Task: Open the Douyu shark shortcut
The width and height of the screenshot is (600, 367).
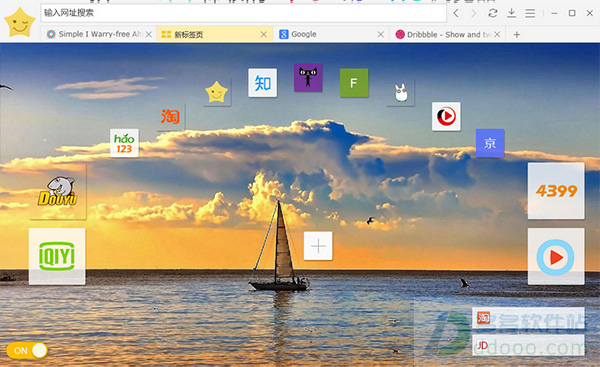Action: coord(58,191)
